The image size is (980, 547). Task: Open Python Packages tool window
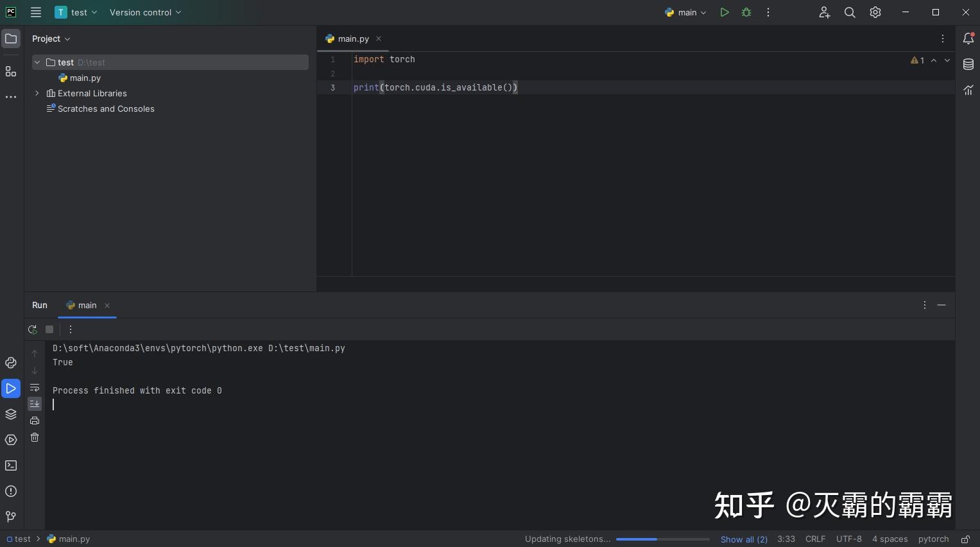11,414
